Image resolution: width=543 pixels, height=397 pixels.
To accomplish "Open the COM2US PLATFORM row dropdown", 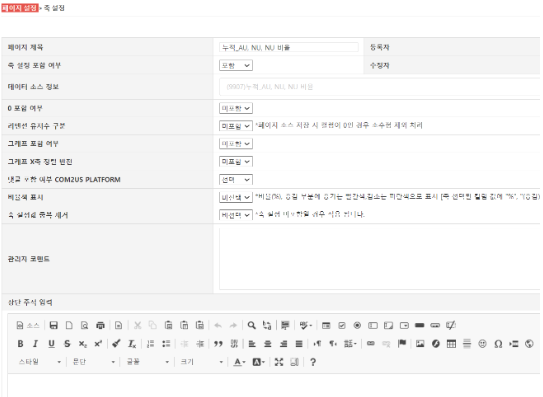I will pyautogui.click(x=236, y=180).
